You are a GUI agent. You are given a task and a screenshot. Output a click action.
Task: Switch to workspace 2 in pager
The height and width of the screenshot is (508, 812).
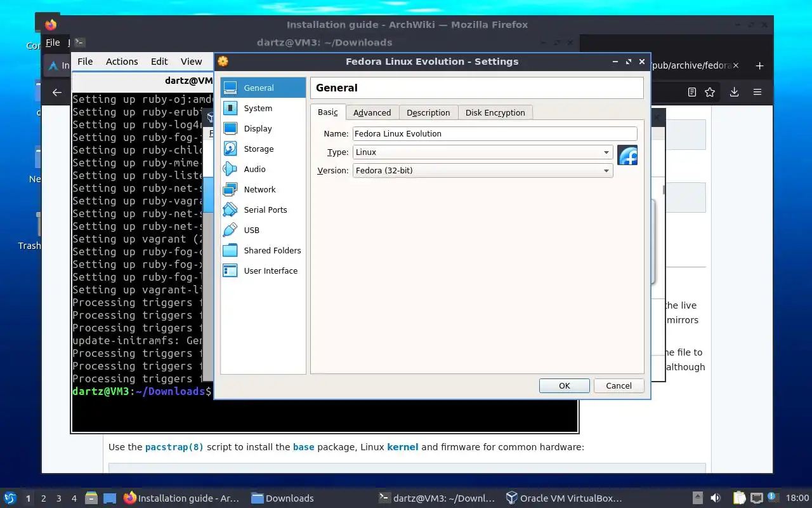[x=44, y=498]
